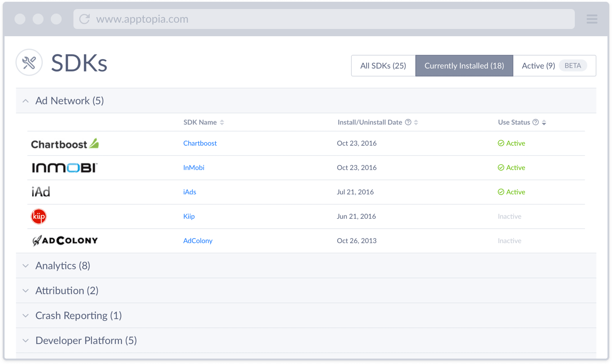Click the browser reload icon
The width and height of the screenshot is (612, 364).
pyautogui.click(x=84, y=19)
